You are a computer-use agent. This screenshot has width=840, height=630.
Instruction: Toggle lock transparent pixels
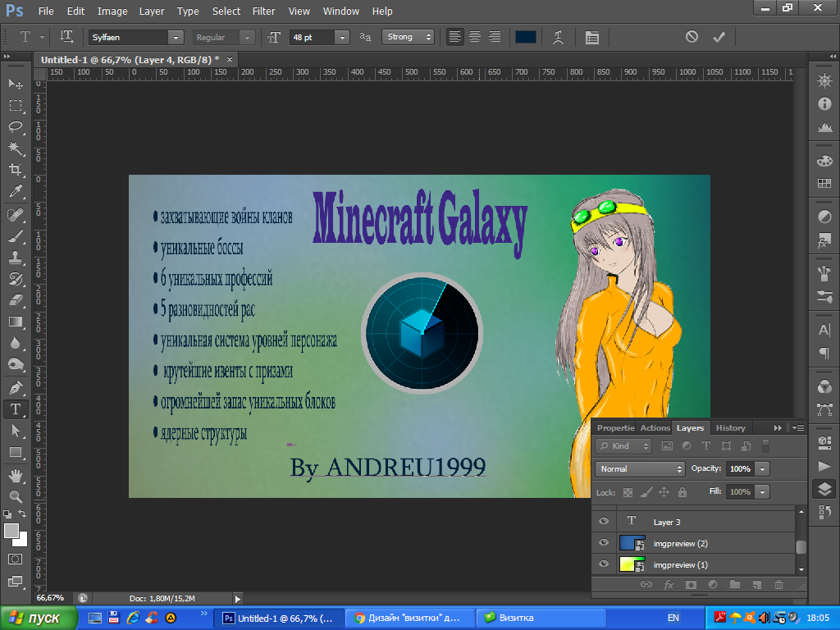click(628, 492)
